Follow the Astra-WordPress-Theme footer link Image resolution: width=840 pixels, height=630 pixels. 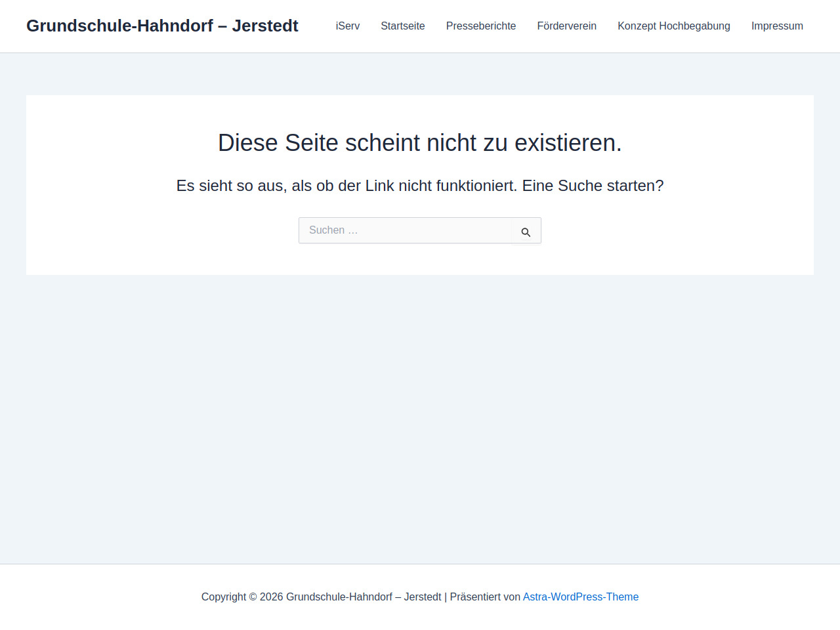[x=580, y=597]
